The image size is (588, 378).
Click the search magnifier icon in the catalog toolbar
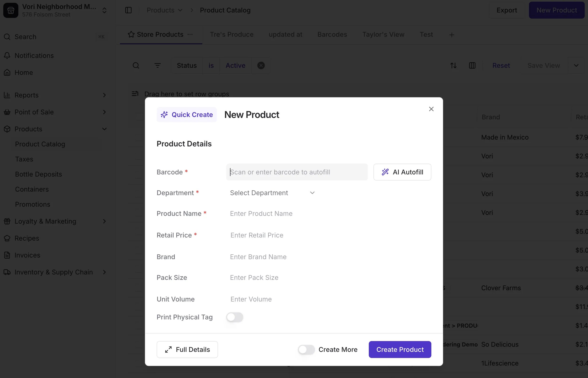136,65
